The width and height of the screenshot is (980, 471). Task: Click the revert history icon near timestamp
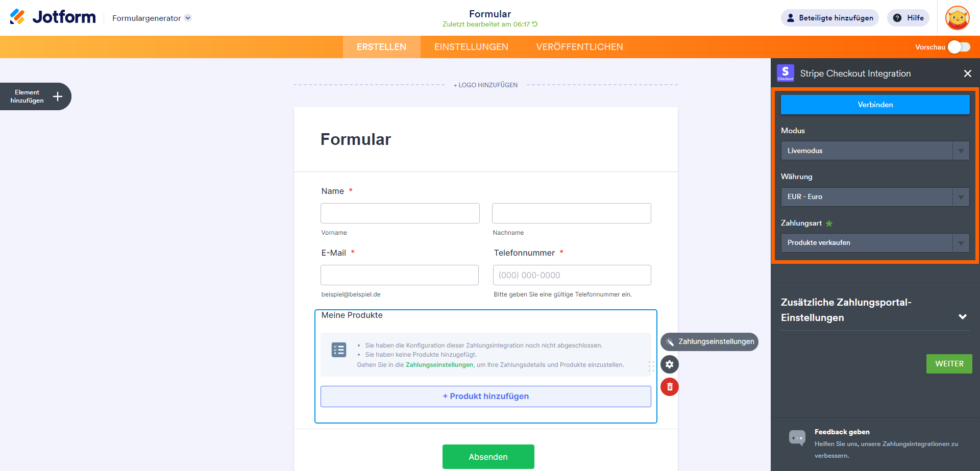coord(535,24)
